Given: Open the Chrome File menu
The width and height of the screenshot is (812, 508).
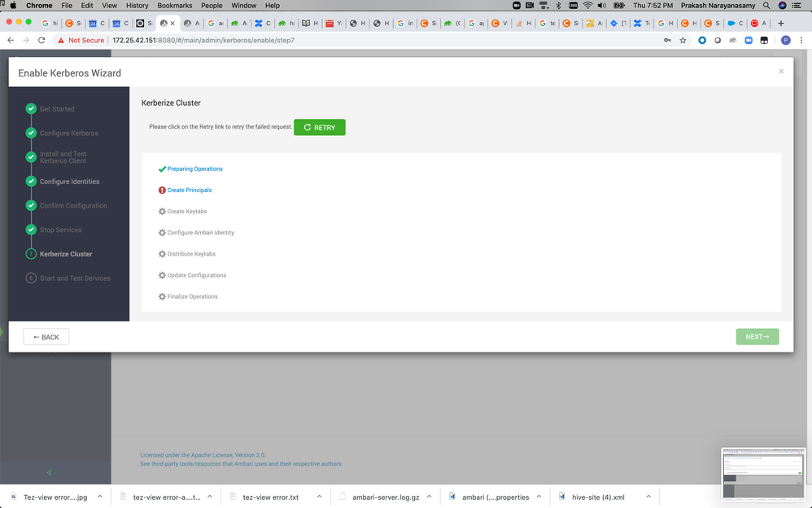Looking at the screenshot, I should click(67, 6).
